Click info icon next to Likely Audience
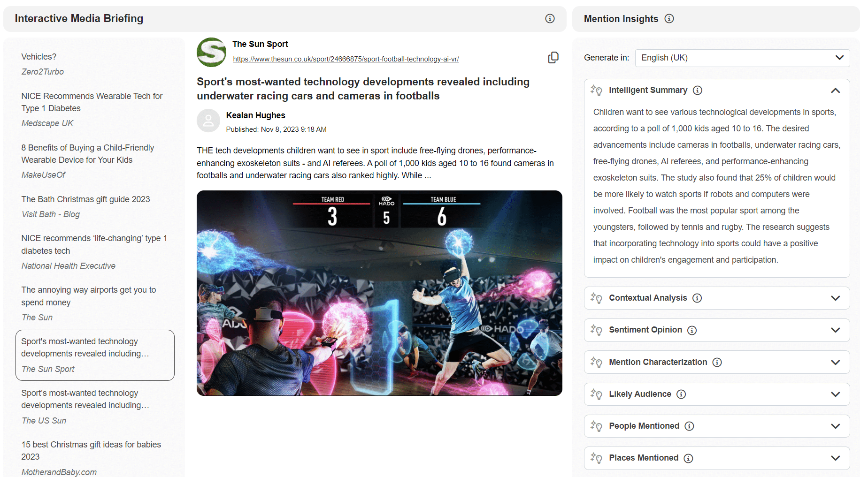 (681, 394)
